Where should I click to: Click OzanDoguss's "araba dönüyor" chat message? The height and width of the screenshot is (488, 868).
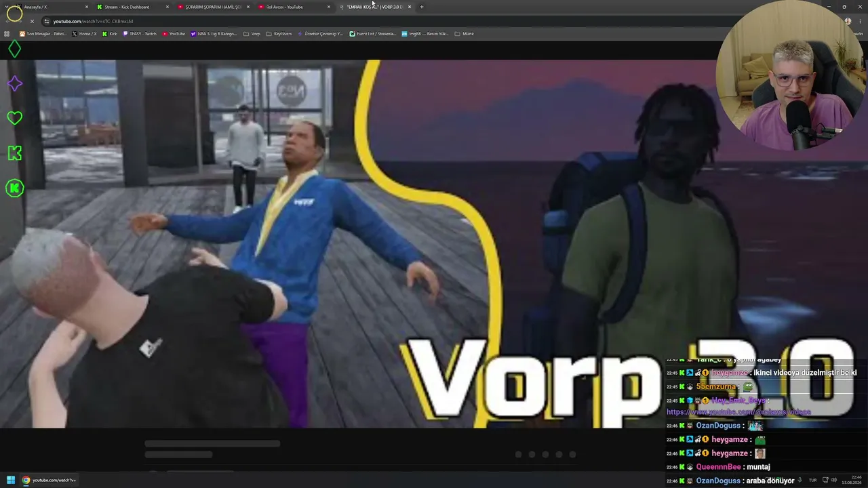pyautogui.click(x=770, y=481)
